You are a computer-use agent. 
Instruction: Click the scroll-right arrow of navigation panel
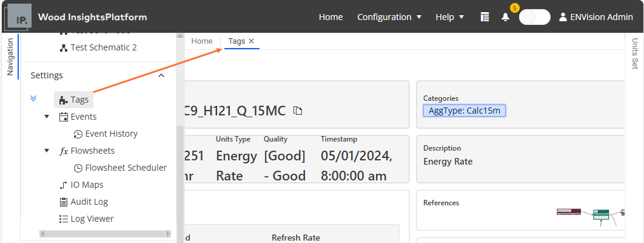[x=168, y=233]
